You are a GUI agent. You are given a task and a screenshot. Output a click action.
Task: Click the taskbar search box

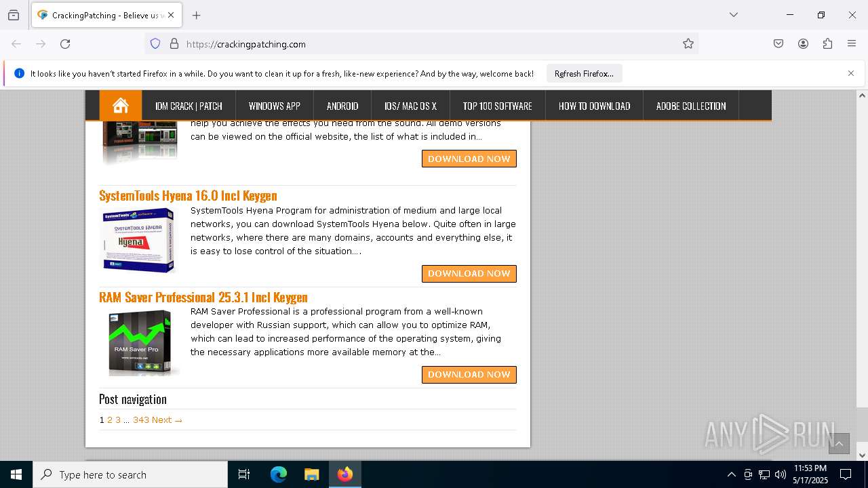[x=130, y=474]
